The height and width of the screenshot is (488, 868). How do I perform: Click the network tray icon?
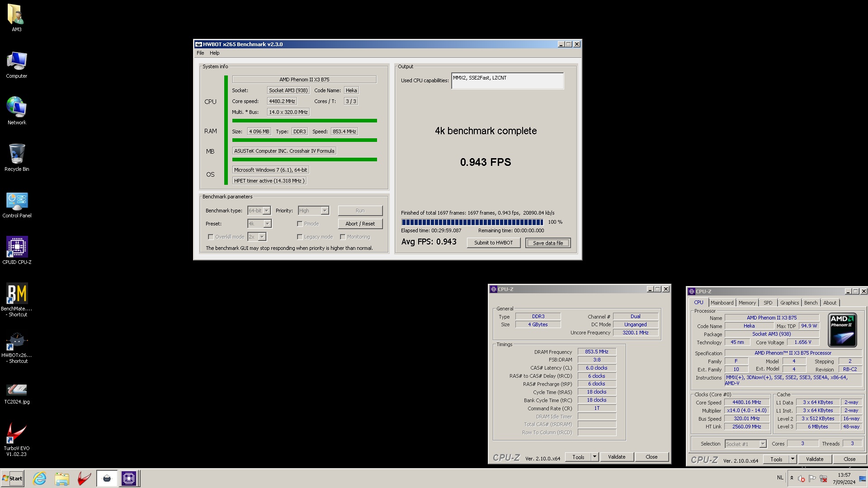click(x=823, y=479)
